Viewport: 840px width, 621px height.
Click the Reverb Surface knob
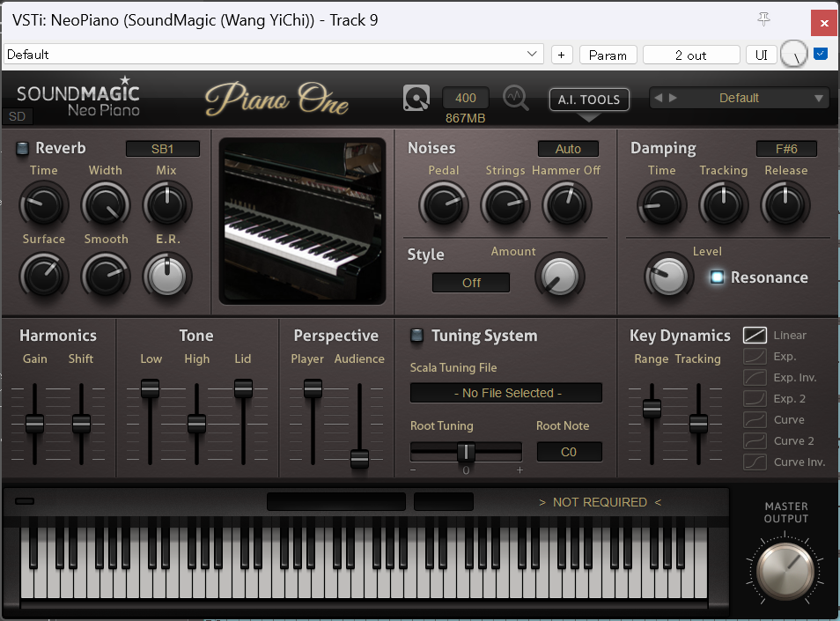click(x=43, y=276)
